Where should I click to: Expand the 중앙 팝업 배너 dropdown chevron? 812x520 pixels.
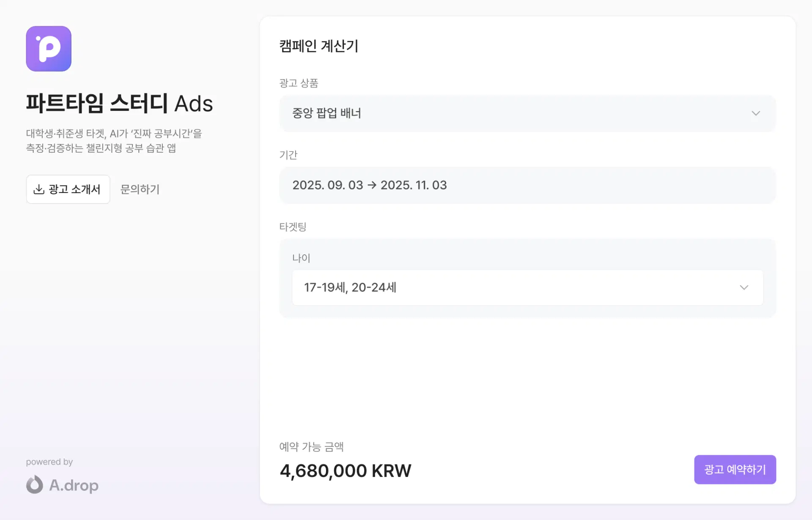[756, 113]
